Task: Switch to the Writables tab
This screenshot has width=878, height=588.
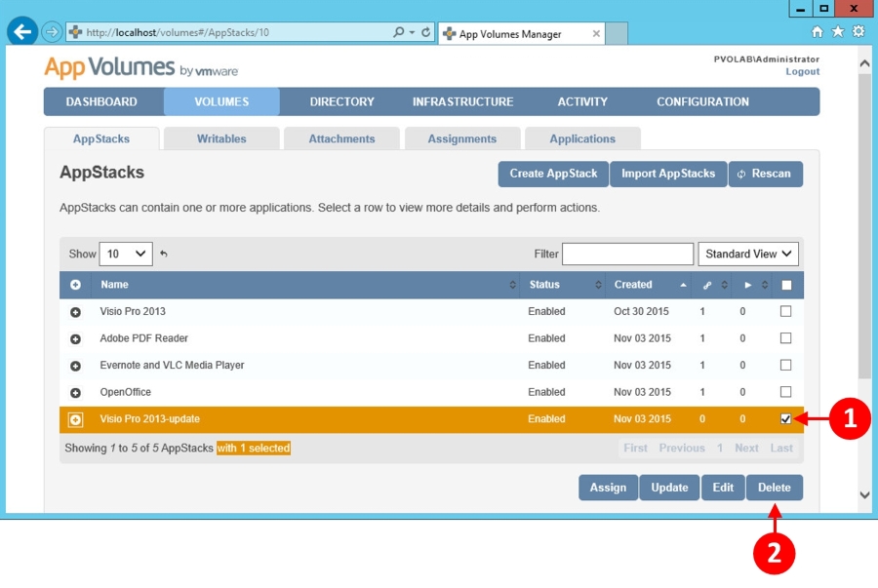Action: tap(221, 138)
